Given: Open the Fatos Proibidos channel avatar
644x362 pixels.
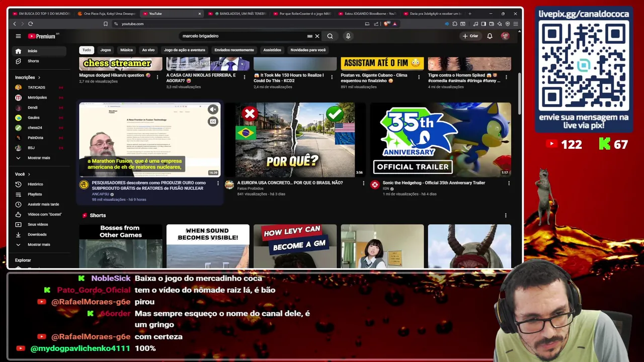Looking at the screenshot, I should tap(229, 185).
